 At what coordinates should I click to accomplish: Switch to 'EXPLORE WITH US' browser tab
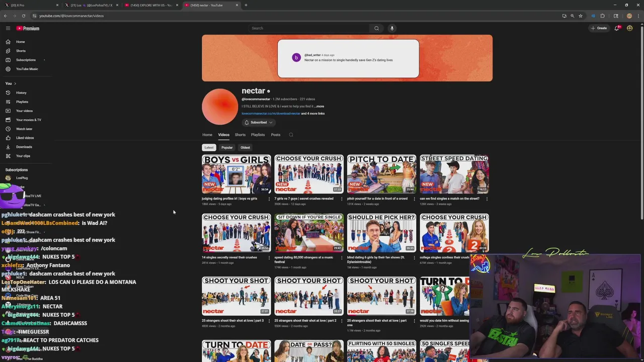pyautogui.click(x=151, y=5)
